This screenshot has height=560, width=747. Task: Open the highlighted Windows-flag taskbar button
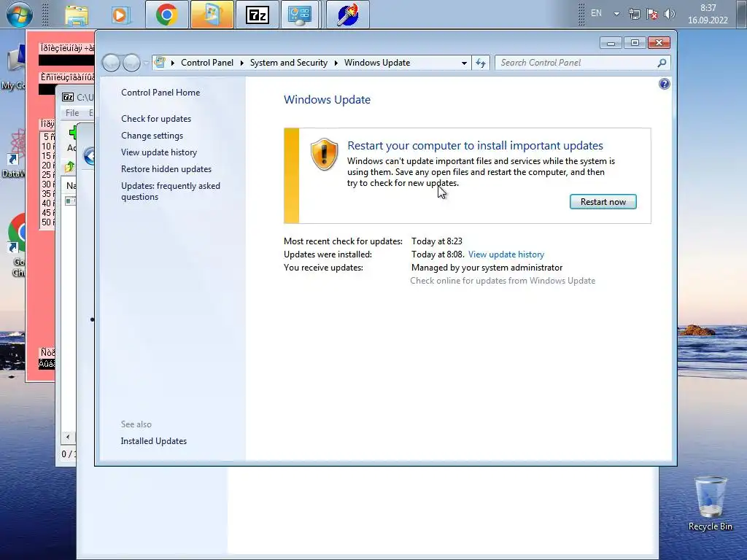click(212, 15)
